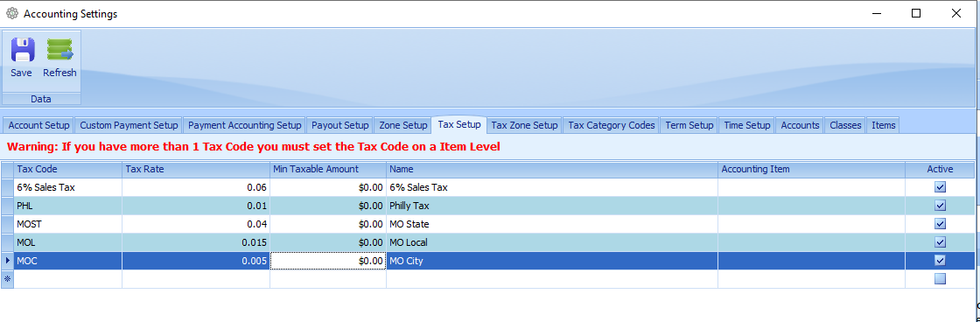
Task: Click the Accounting Item column header
Action: (x=811, y=170)
